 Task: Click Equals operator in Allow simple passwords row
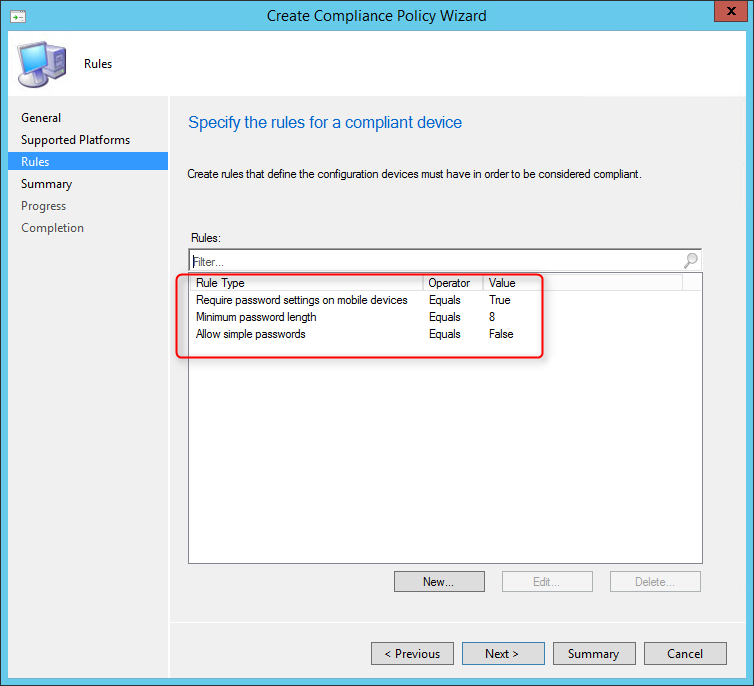tap(445, 334)
